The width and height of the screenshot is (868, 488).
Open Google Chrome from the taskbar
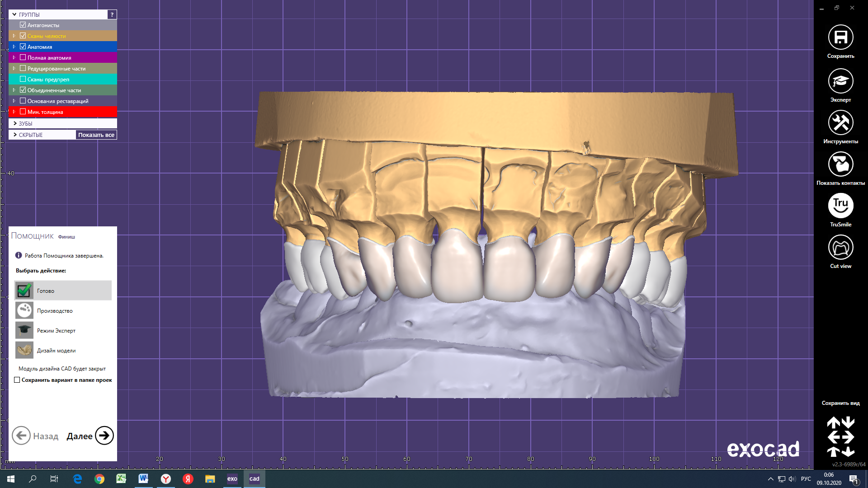pyautogui.click(x=99, y=479)
